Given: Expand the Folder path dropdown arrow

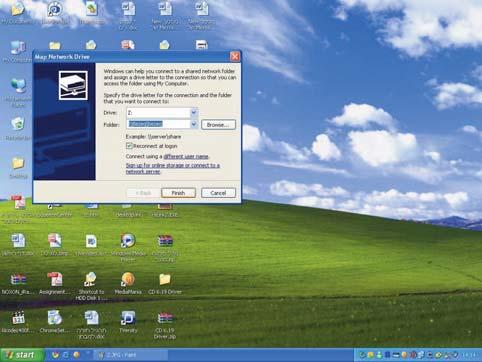Looking at the screenshot, I should click(x=194, y=124).
